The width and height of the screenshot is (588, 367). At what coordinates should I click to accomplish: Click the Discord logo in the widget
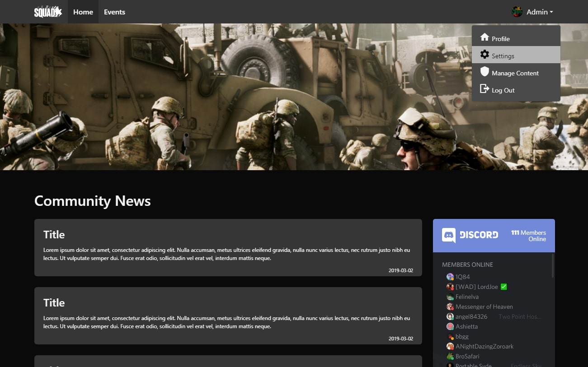pyautogui.click(x=470, y=235)
